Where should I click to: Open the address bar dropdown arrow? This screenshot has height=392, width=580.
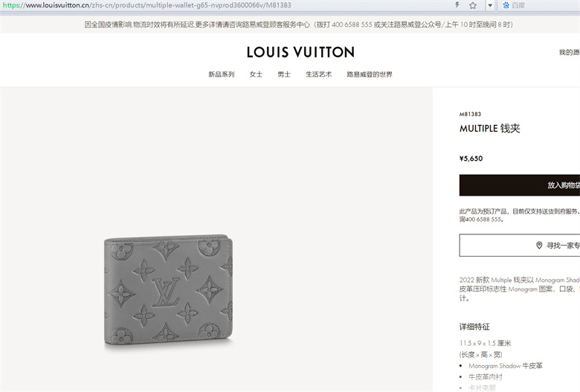[x=490, y=5]
